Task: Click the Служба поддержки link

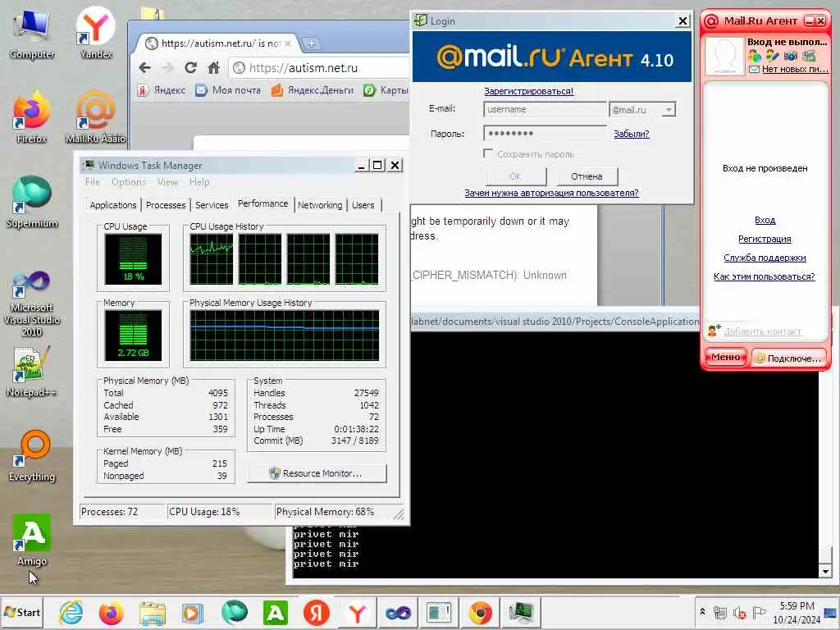Action: coord(765,258)
